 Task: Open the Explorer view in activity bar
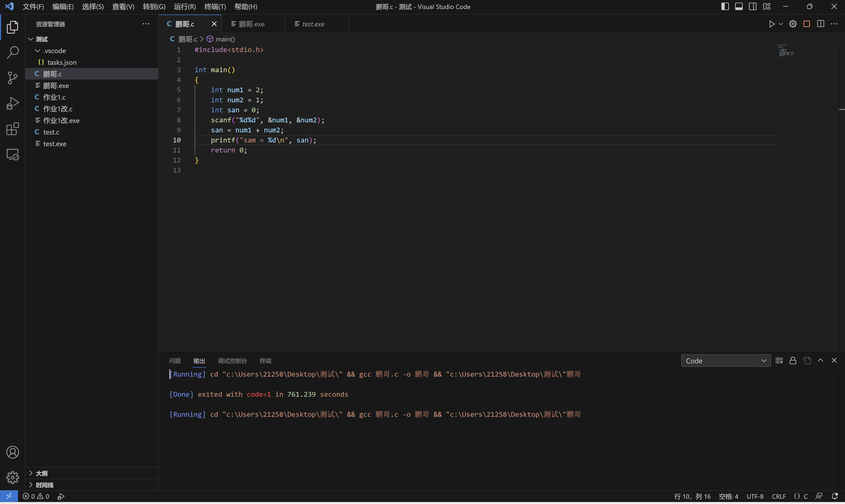13,27
